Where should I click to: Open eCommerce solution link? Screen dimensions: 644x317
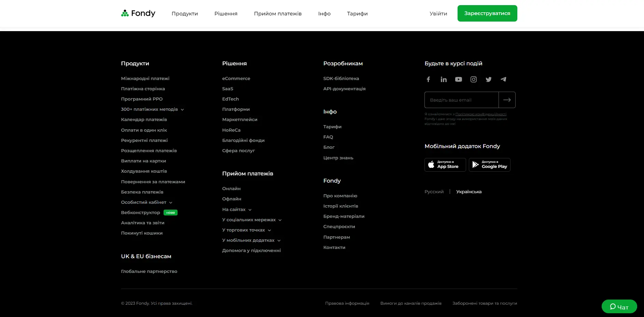coord(236,79)
